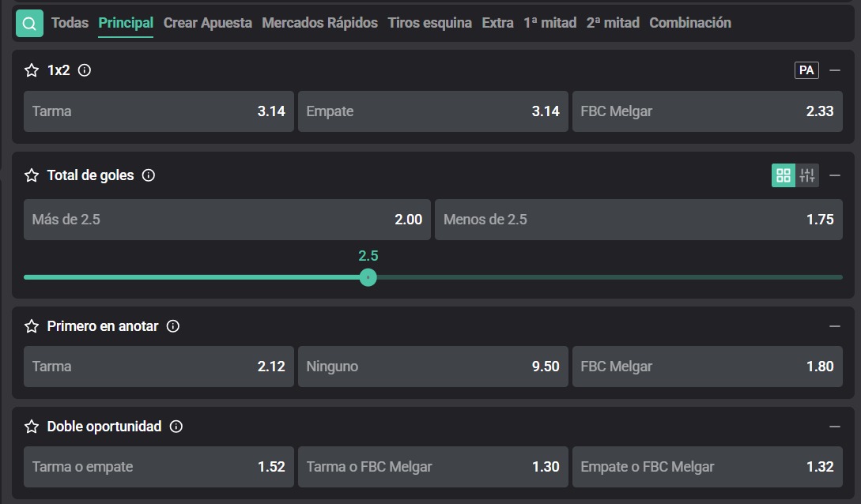Image resolution: width=861 pixels, height=504 pixels.
Task: Collapse the 1x2 market section
Action: point(835,70)
